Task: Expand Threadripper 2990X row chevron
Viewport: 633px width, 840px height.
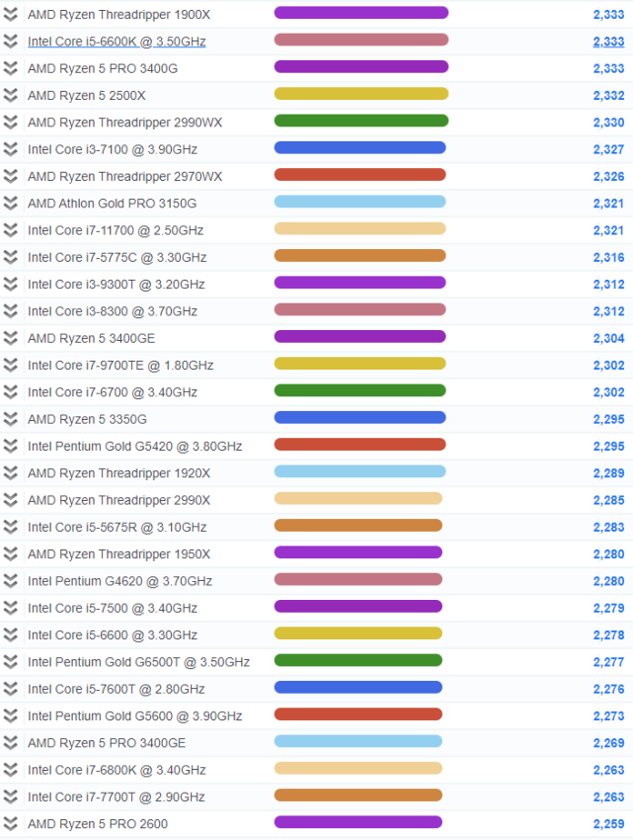Action: click(10, 500)
